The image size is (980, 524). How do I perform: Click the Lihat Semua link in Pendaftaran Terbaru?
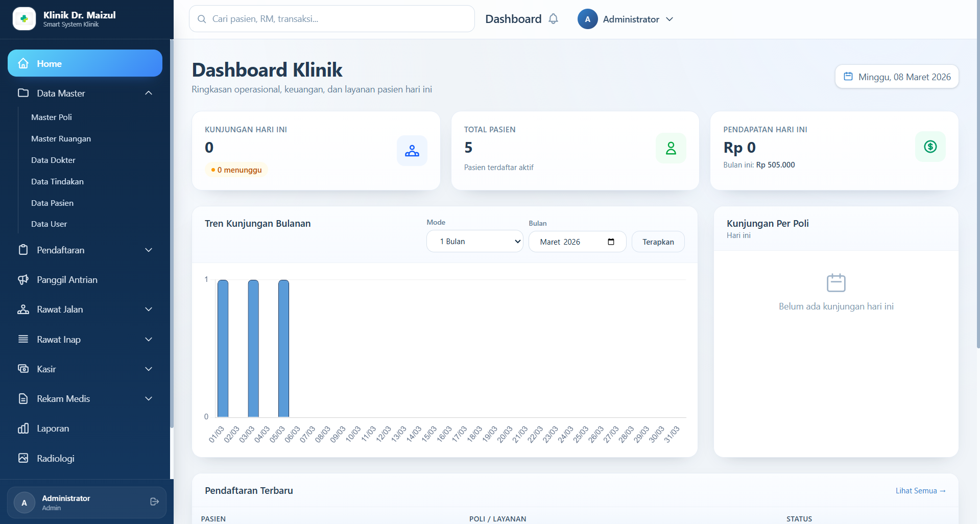pos(920,490)
